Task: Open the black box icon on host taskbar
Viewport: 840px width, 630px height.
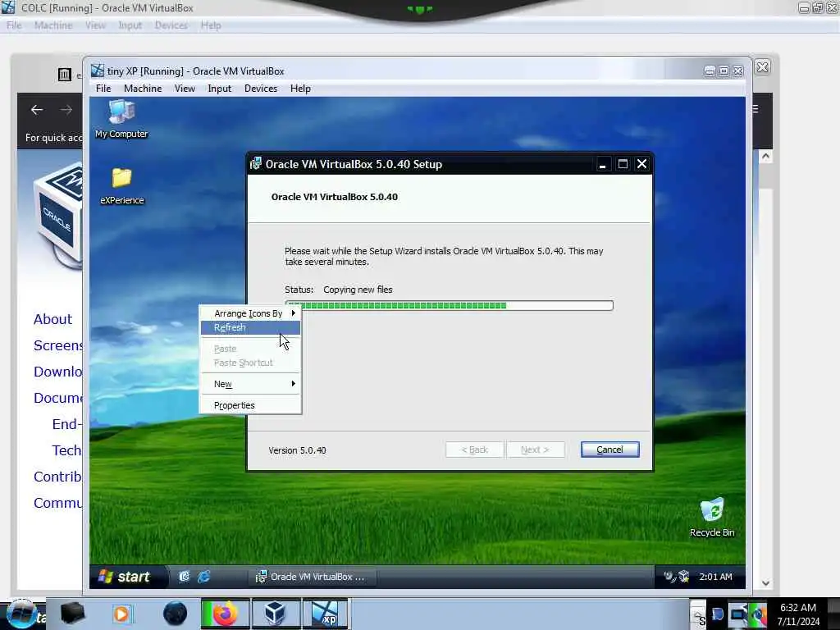Action: [x=72, y=614]
